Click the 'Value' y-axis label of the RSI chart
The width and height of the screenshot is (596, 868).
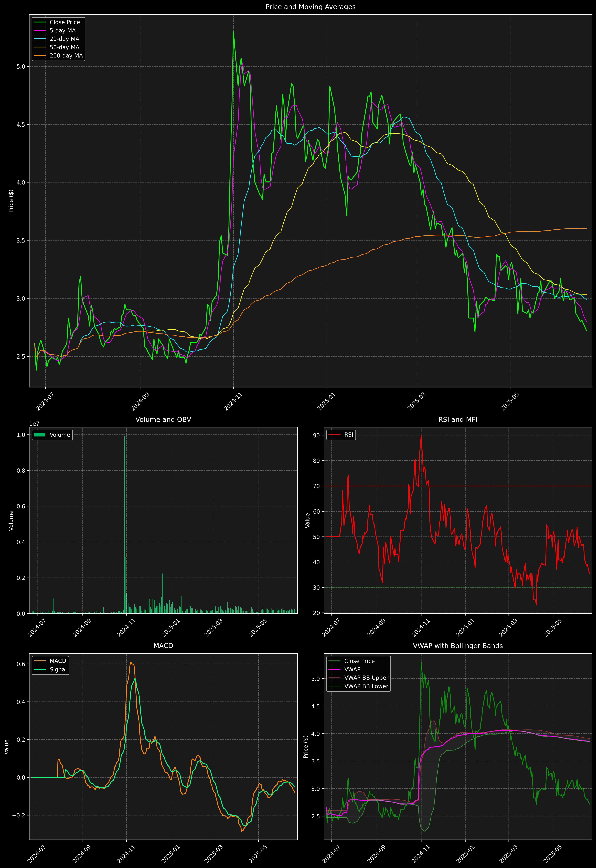[308, 520]
